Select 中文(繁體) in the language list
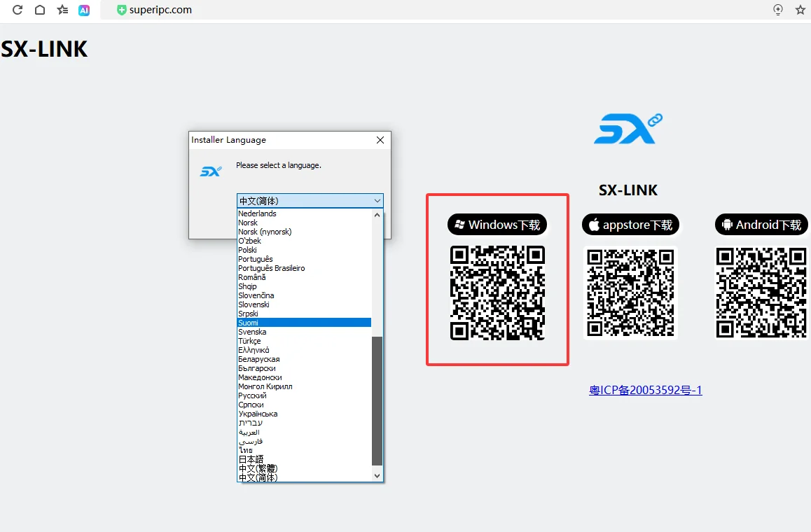Image resolution: width=811 pixels, height=532 pixels. (304, 468)
